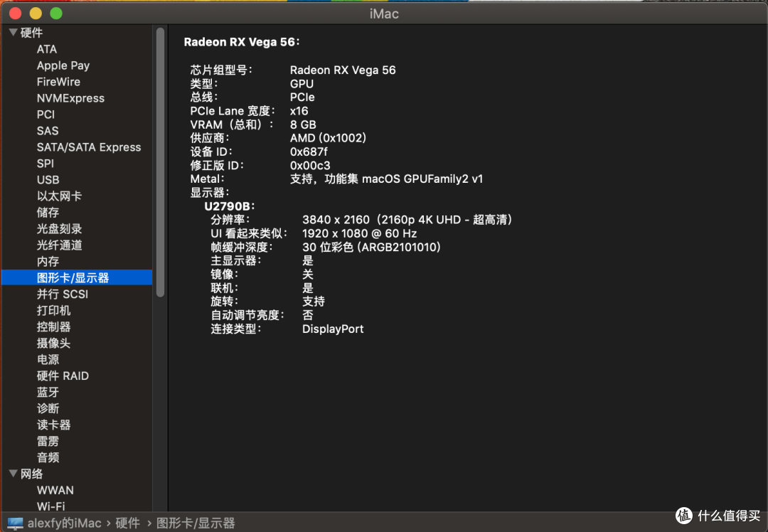Click the Radeon RX Vega 56 heading
Viewport: 768px width, 532px height.
point(241,42)
